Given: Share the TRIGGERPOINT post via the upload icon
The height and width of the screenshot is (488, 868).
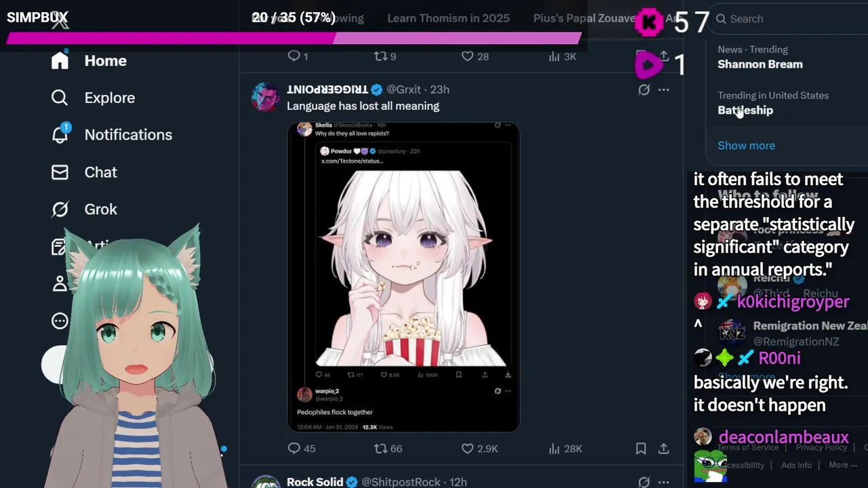Looking at the screenshot, I should point(664,449).
